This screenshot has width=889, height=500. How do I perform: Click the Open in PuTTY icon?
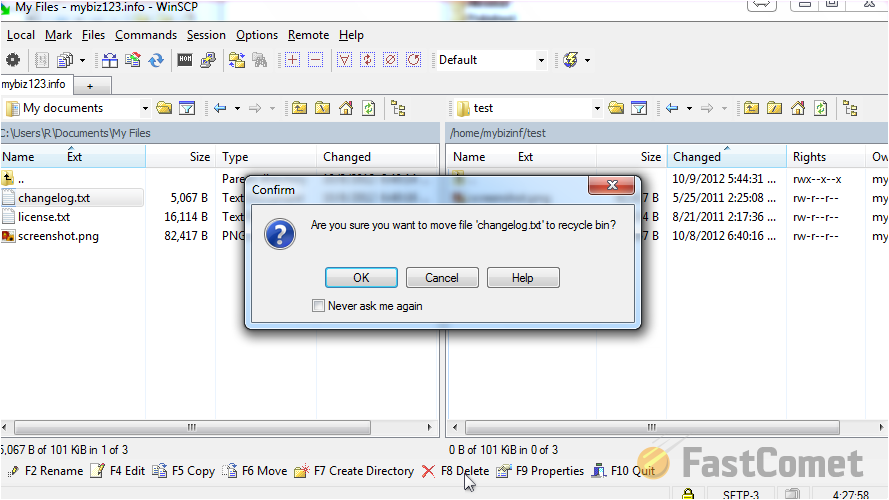(208, 60)
